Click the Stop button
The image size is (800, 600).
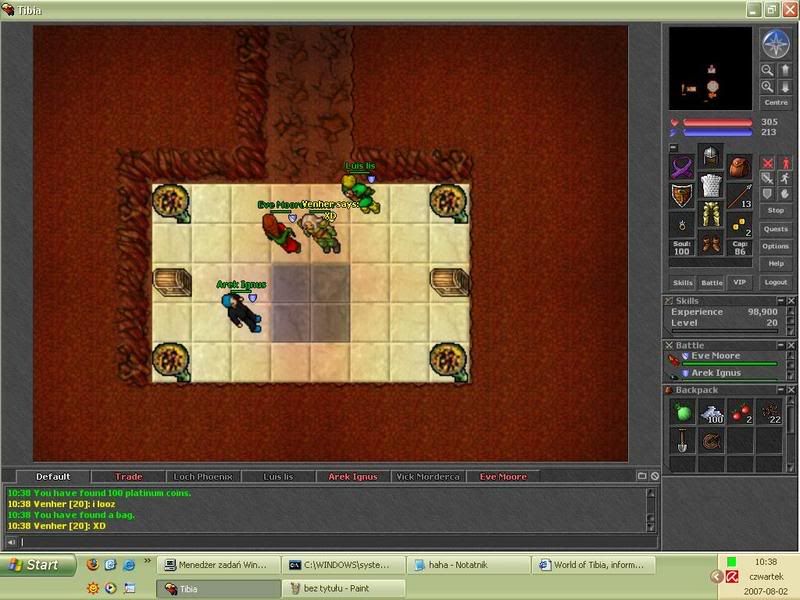[x=776, y=210]
